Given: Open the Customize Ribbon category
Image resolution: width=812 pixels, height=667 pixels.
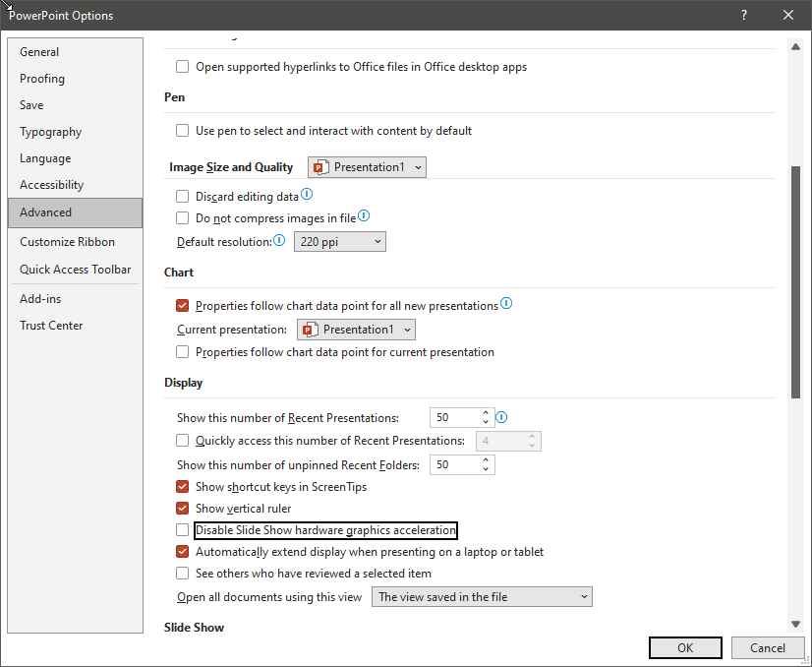Looking at the screenshot, I should [75, 241].
